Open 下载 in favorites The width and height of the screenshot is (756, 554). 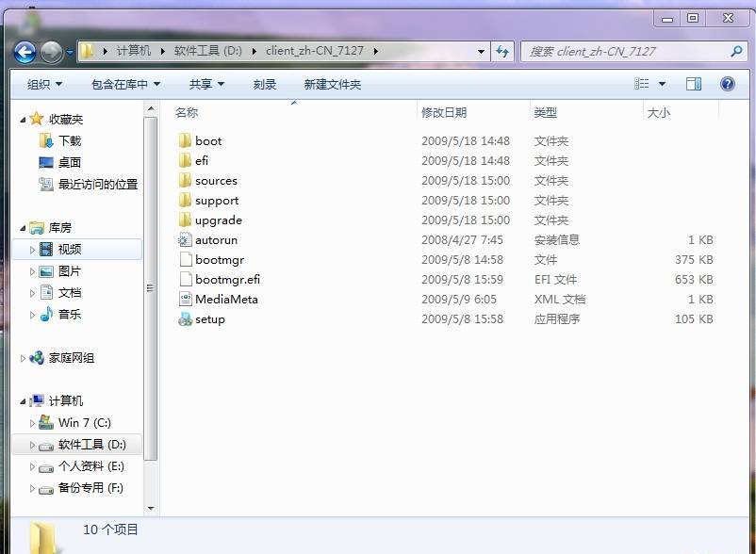70,140
